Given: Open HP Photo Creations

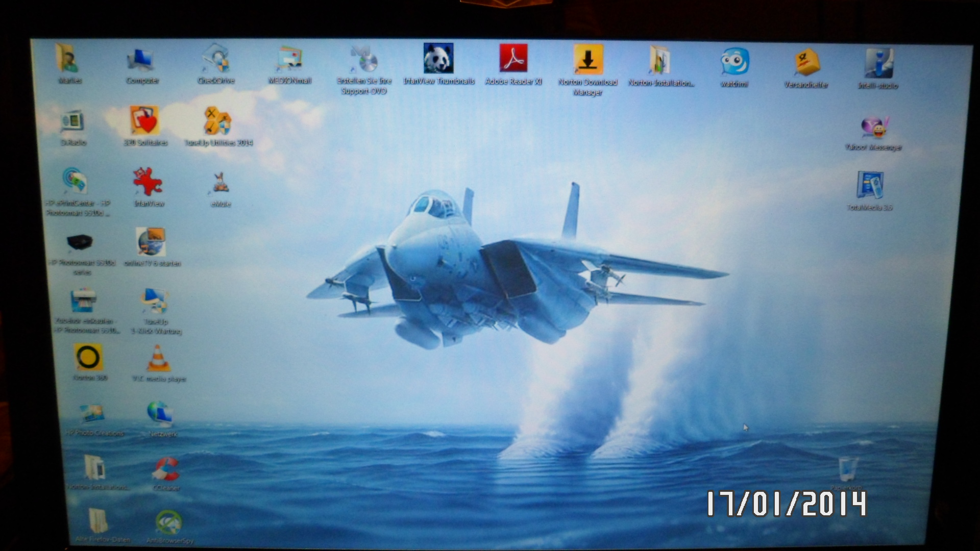Looking at the screenshot, I should [93, 419].
